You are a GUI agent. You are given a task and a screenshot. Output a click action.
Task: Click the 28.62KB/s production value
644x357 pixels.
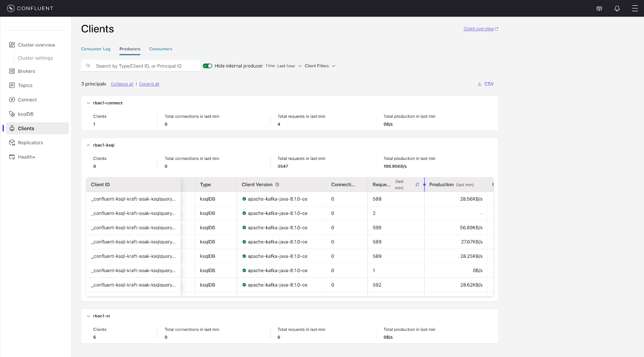tap(471, 285)
